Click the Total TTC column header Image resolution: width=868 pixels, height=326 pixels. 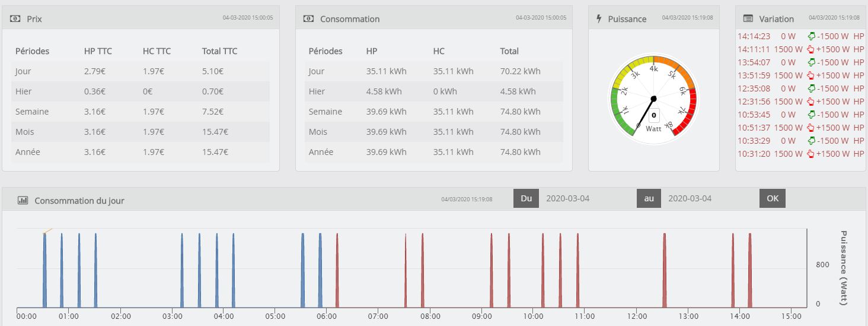tap(219, 51)
